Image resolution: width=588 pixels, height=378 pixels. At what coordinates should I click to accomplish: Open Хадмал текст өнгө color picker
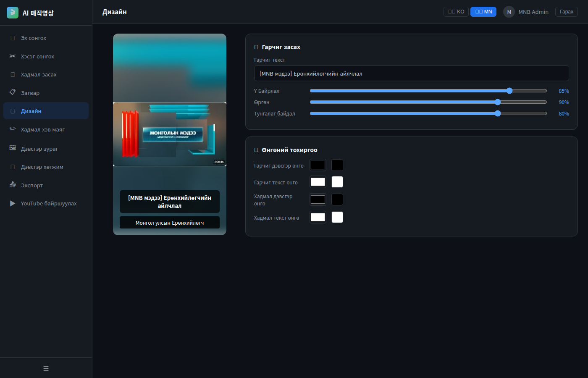tap(318, 217)
